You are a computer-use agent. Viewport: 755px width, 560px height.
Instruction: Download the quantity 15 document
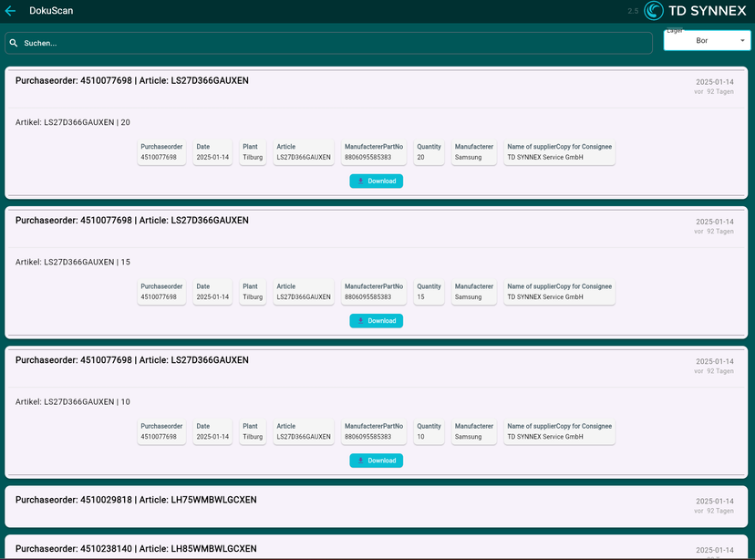[376, 321]
